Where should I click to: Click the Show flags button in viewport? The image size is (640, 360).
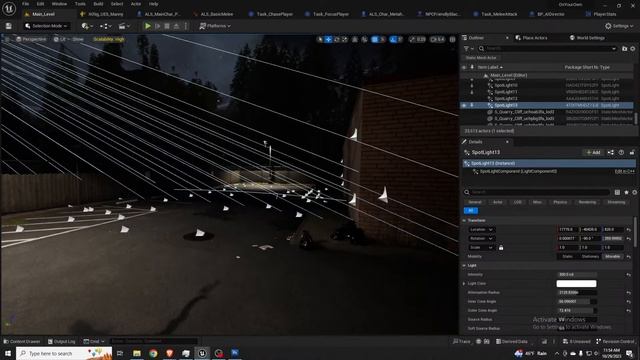point(78,39)
